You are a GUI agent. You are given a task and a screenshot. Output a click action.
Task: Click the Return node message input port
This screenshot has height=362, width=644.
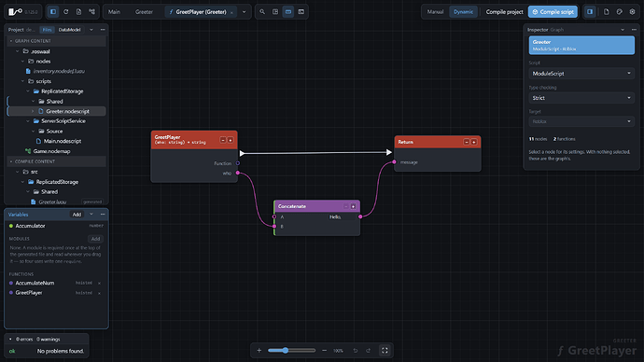coord(394,162)
